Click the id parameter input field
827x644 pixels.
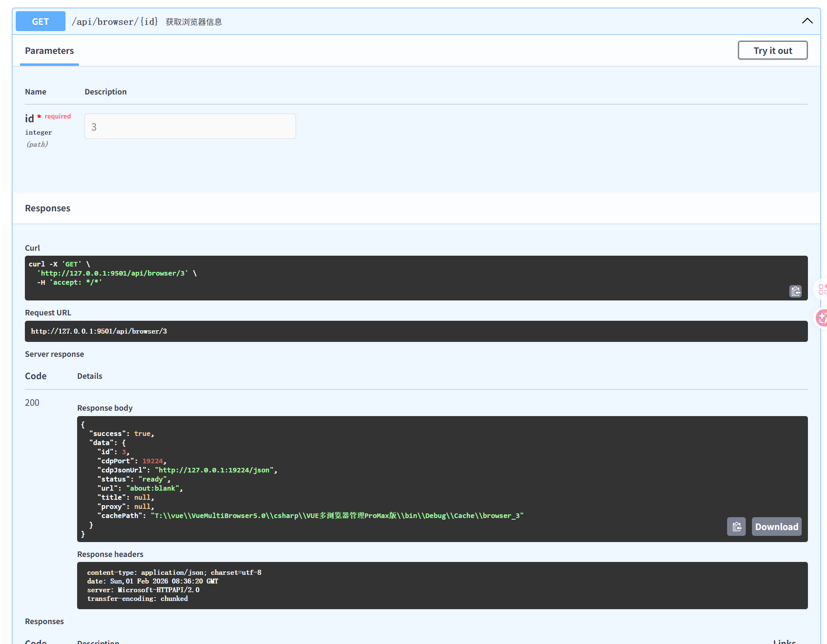[190, 126]
